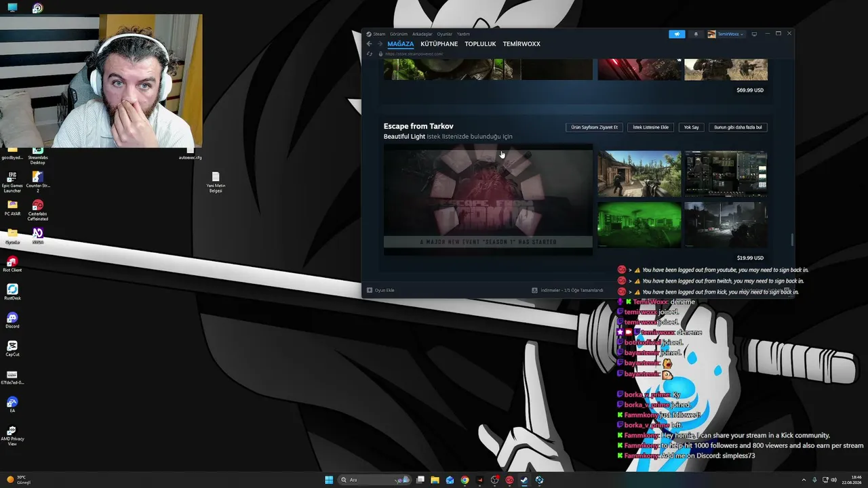The image size is (868, 488).
Task: Open the Görünüm menu
Action: [399, 34]
